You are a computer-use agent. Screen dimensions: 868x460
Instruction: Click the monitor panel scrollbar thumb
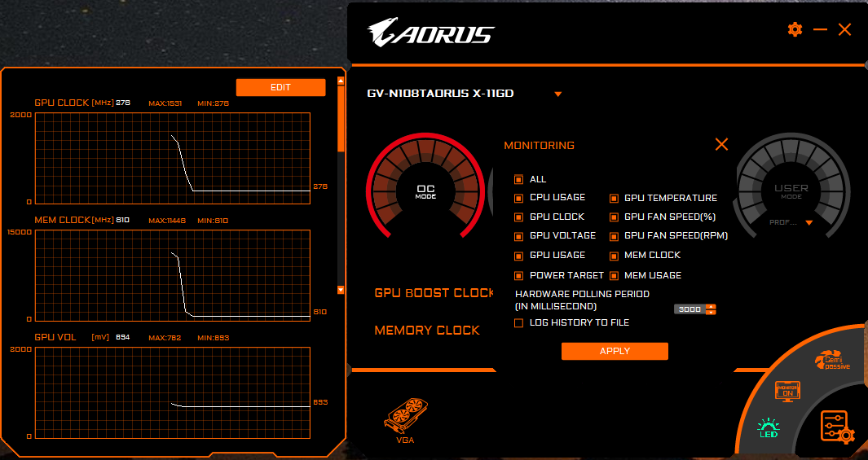pyautogui.click(x=341, y=118)
